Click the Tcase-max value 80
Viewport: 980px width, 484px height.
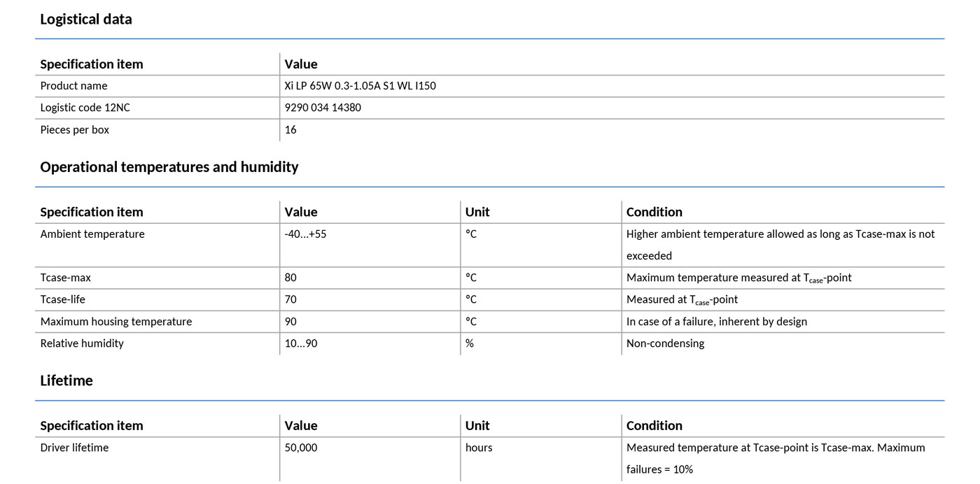tap(290, 278)
